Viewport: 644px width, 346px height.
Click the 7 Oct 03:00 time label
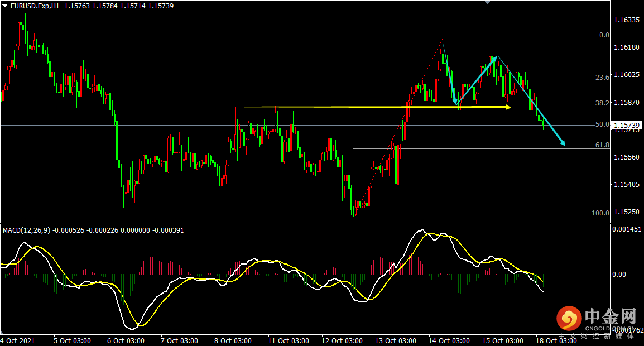(180, 340)
